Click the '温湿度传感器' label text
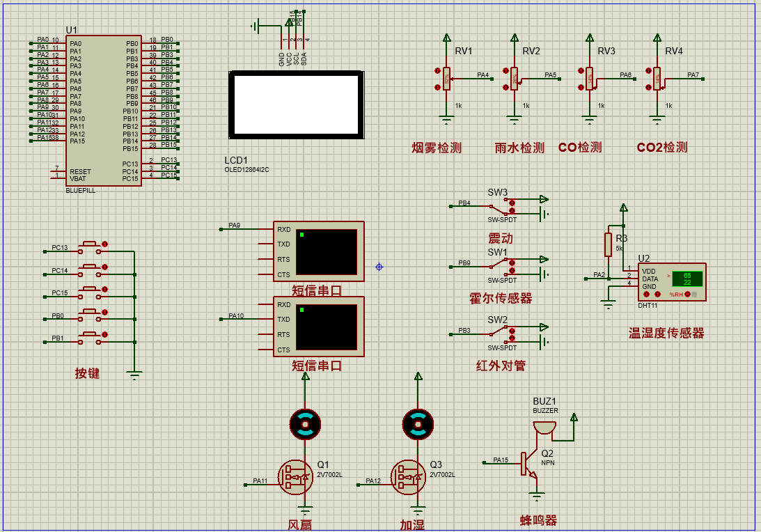 [666, 333]
